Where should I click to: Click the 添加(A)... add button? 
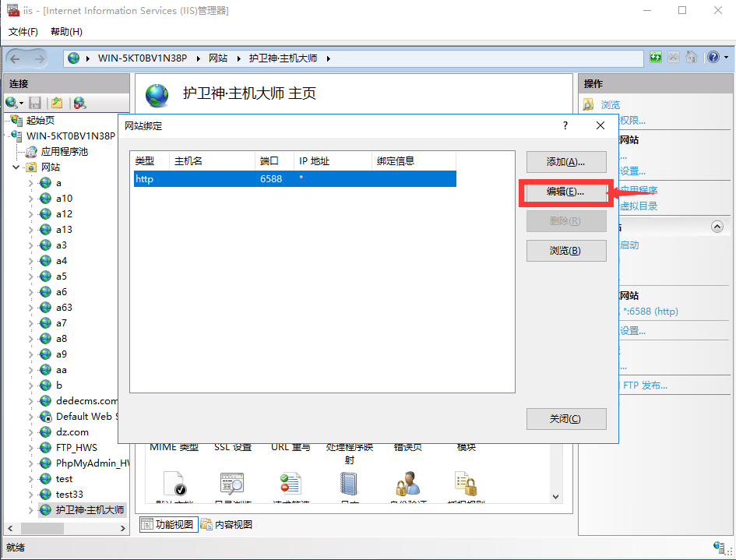pyautogui.click(x=565, y=162)
